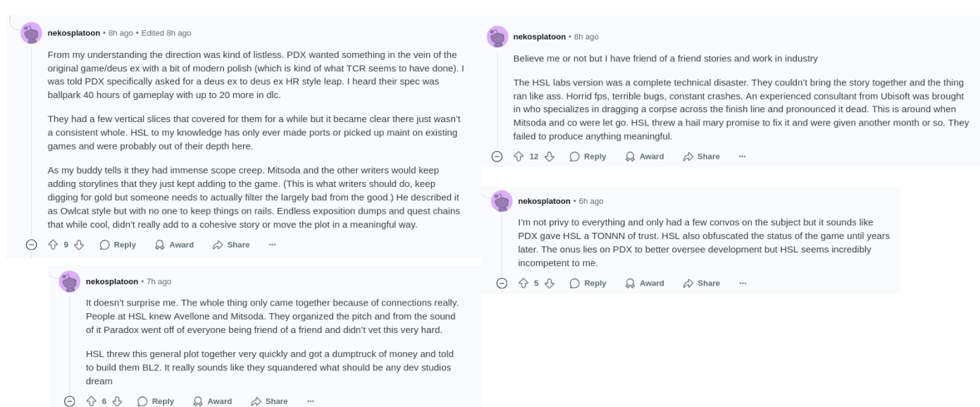Collapse the 6-point reply thread

tap(69, 401)
